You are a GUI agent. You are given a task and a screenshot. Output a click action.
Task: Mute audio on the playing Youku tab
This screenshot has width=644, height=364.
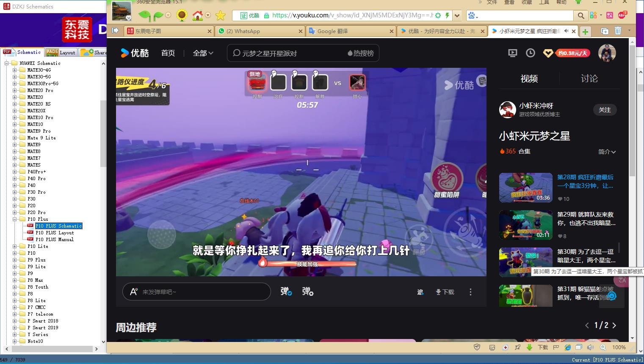tap(566, 31)
